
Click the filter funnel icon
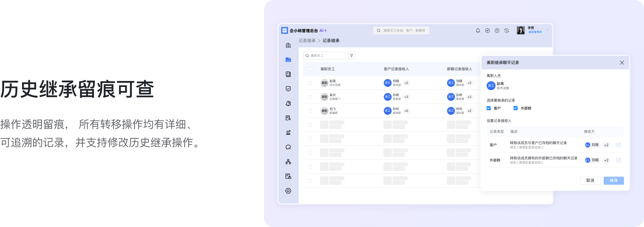pyautogui.click(x=352, y=56)
